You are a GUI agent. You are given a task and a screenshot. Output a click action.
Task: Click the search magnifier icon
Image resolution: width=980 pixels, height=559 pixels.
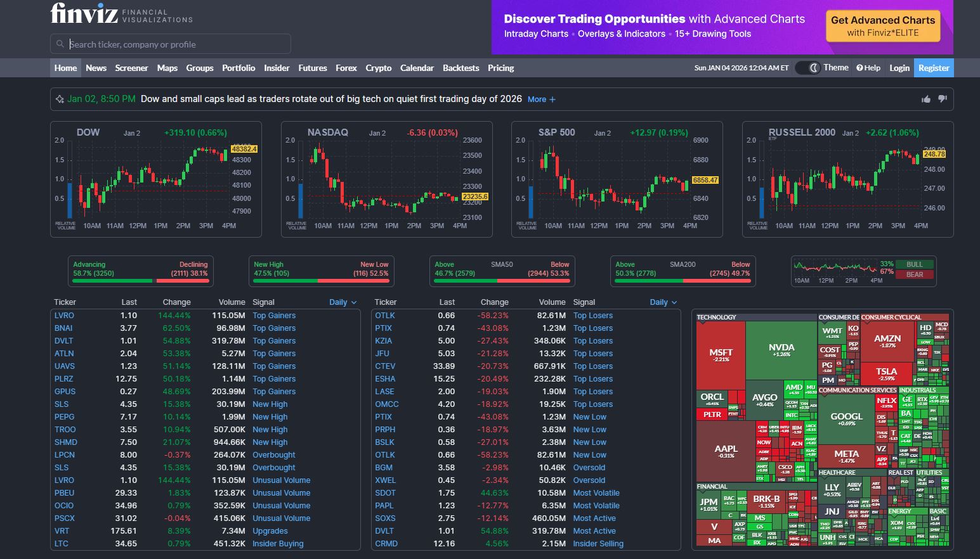coord(60,44)
